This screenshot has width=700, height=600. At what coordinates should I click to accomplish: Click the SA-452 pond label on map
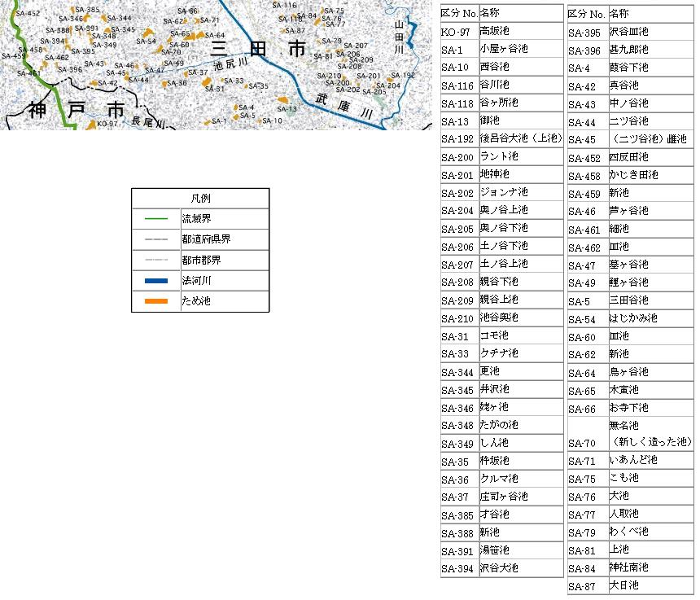pyautogui.click(x=28, y=14)
